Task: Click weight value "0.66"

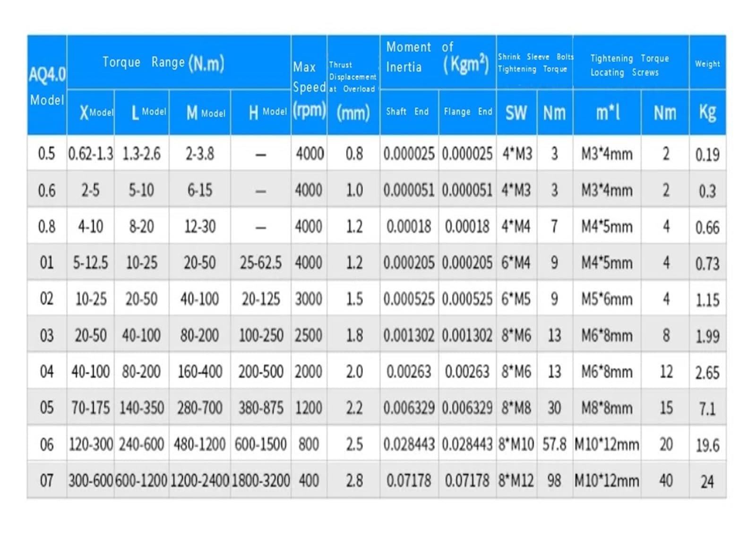Action: point(707,227)
